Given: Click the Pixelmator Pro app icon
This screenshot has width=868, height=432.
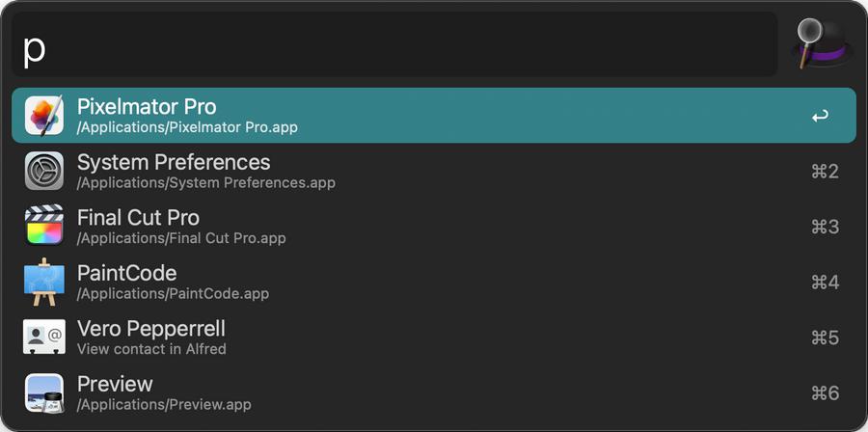Looking at the screenshot, I should (44, 115).
